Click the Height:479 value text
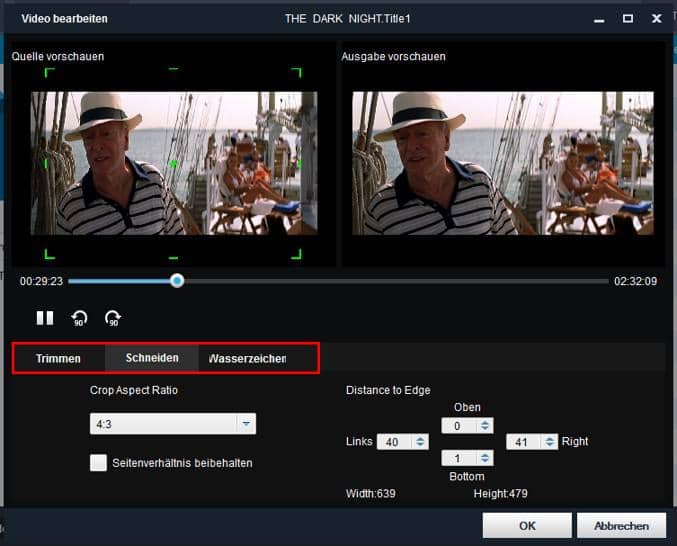 click(500, 493)
